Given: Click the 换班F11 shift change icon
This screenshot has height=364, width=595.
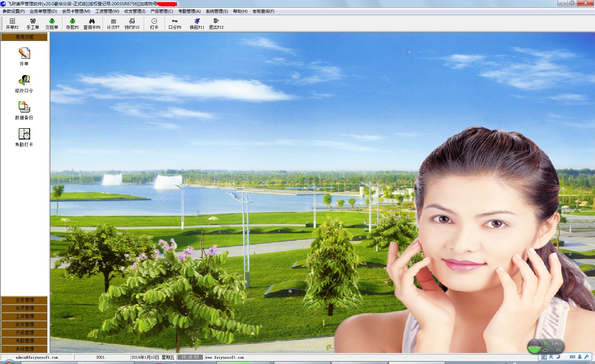Looking at the screenshot, I should 197,24.
